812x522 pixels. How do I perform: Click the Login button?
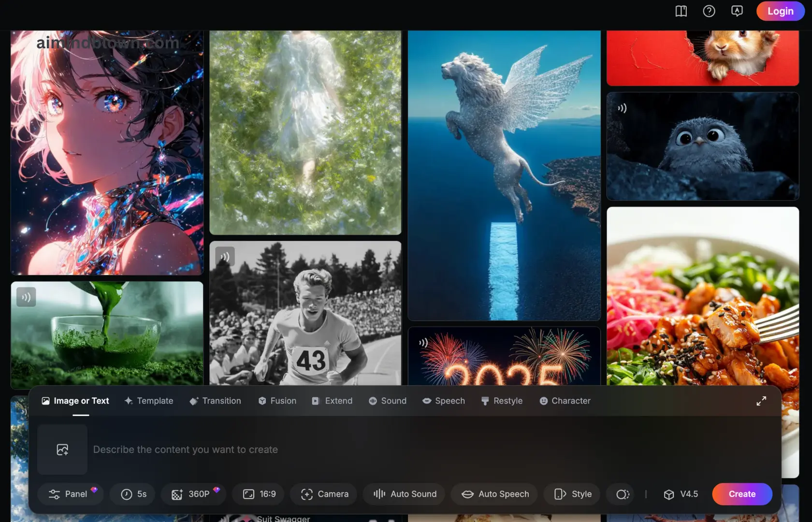[780, 11]
